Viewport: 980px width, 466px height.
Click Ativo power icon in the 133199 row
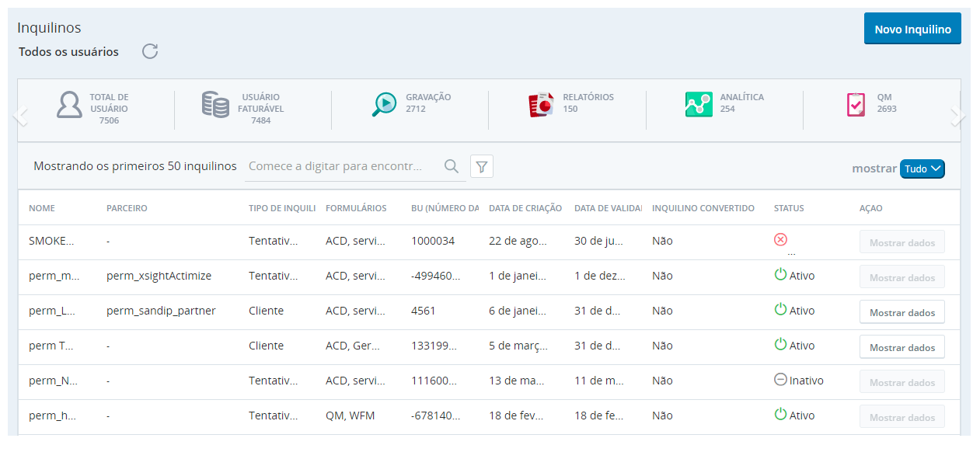(x=781, y=344)
